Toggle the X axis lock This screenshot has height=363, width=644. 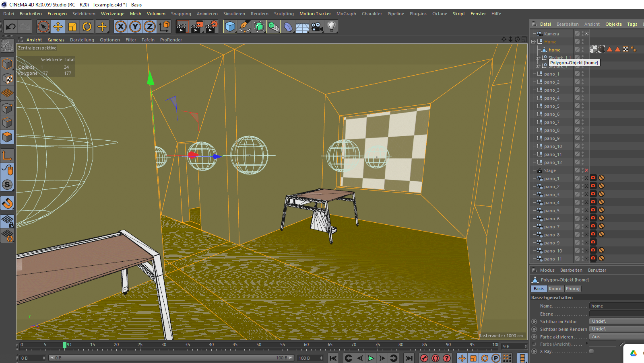tap(120, 27)
